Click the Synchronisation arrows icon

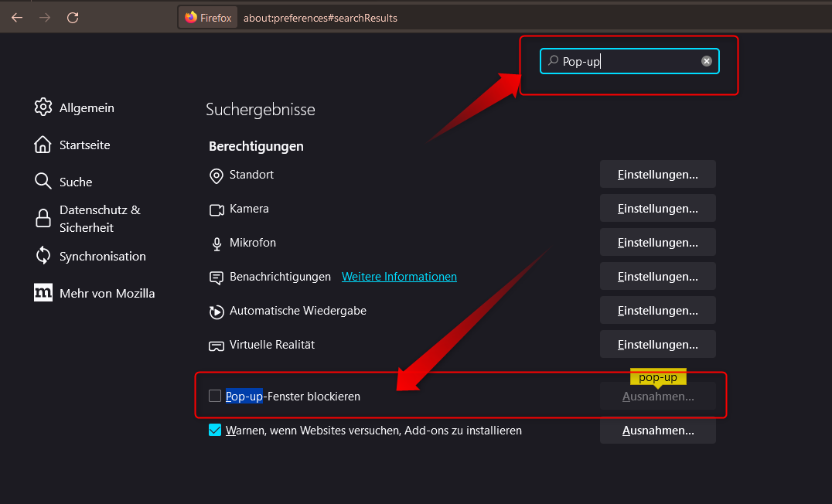[43, 256]
